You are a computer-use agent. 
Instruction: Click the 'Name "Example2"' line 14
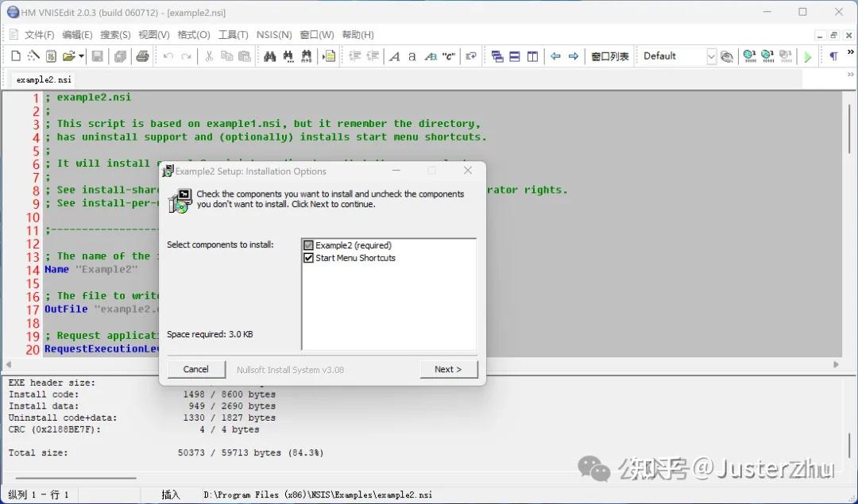point(91,270)
